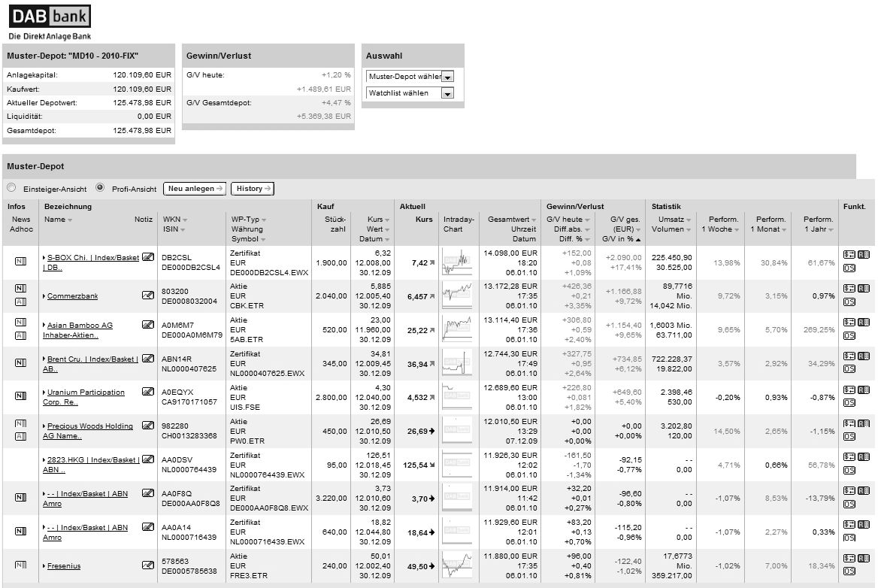
Task: Sort by WP-Typ column arrow
Action: tap(264, 220)
